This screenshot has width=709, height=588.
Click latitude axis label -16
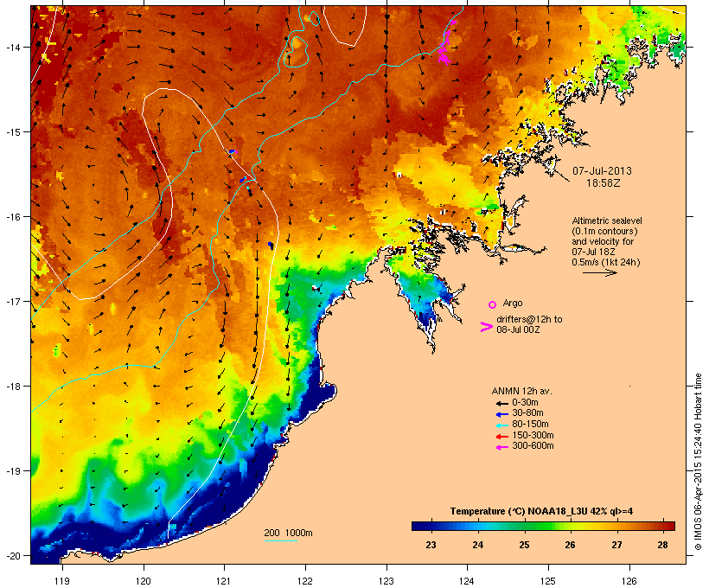click(12, 217)
